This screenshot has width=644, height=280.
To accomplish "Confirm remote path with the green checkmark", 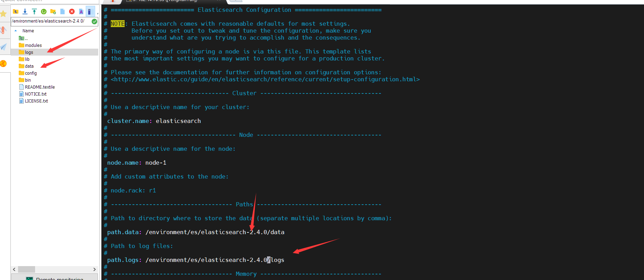I will (x=94, y=21).
